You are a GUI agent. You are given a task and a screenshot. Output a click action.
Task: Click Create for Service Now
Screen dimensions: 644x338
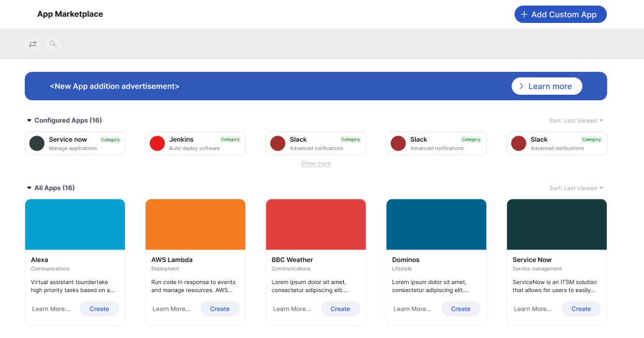tap(581, 309)
